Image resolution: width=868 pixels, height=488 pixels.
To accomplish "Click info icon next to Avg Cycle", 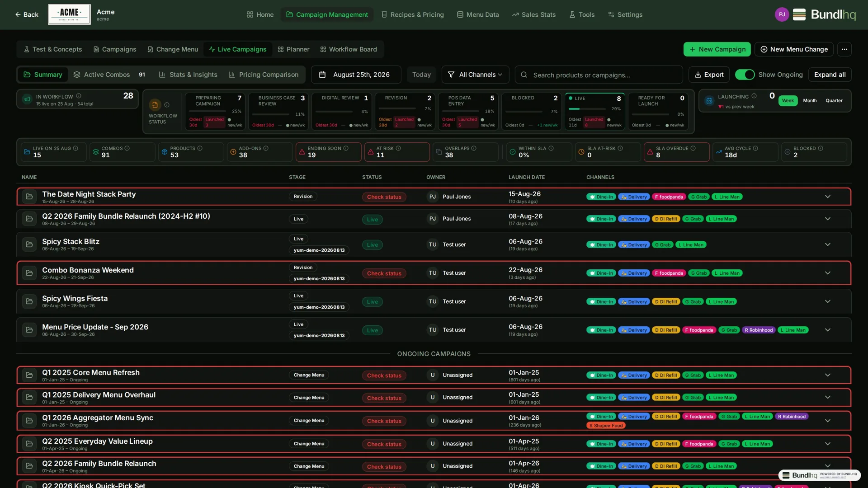I will [755, 148].
